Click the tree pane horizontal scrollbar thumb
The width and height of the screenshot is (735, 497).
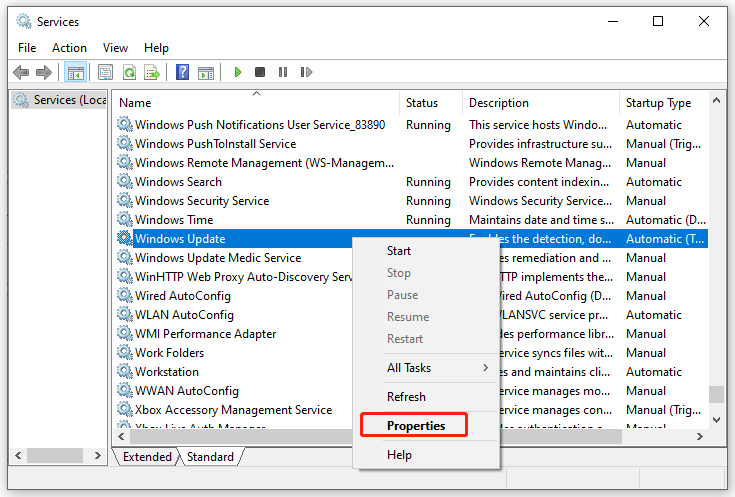pos(55,455)
